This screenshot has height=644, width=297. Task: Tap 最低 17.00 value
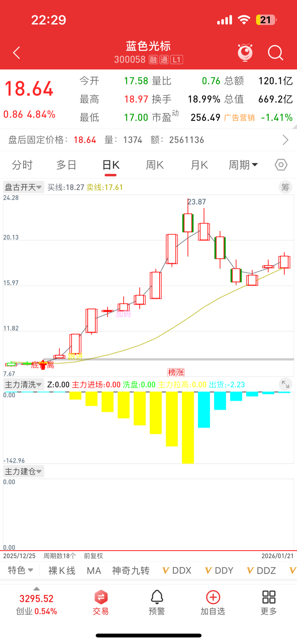tap(136, 117)
